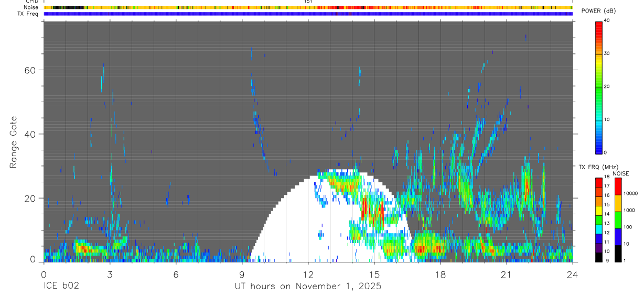Click the "TX FRQ (MHz)" legend title

[599, 167]
